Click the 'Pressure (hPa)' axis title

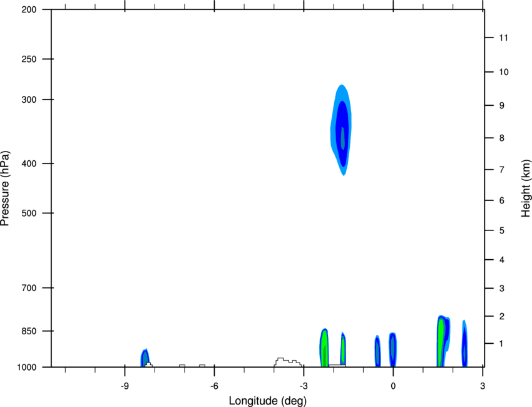(x=5, y=188)
